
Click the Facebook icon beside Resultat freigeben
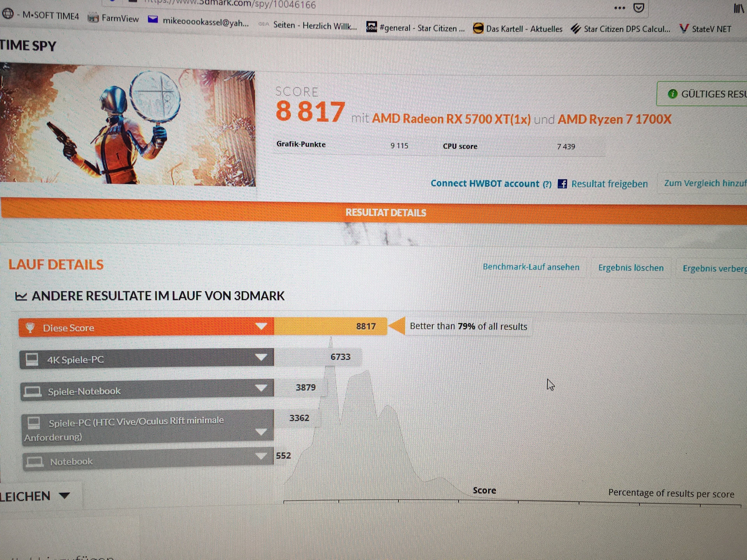click(x=562, y=184)
